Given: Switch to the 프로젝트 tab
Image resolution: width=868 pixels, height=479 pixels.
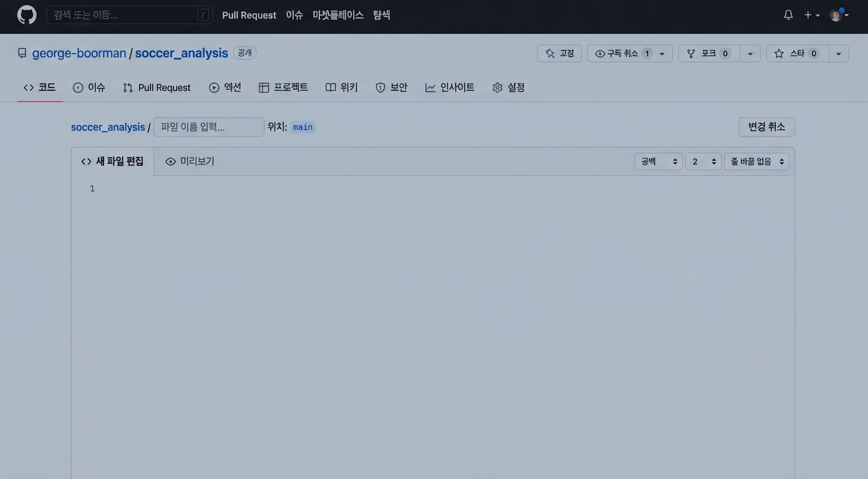Looking at the screenshot, I should [x=283, y=87].
